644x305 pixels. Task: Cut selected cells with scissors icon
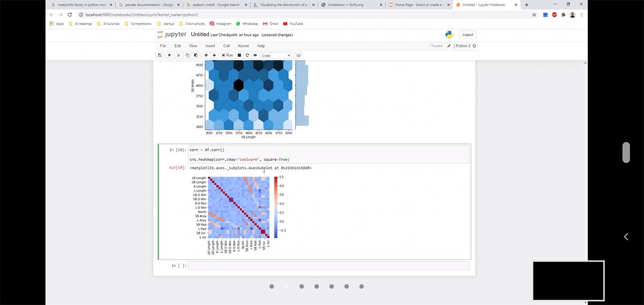coord(179,55)
